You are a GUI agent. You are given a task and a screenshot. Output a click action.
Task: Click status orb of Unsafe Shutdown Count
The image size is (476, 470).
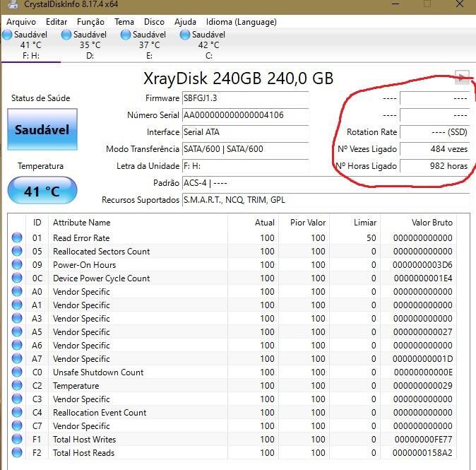[17, 372]
